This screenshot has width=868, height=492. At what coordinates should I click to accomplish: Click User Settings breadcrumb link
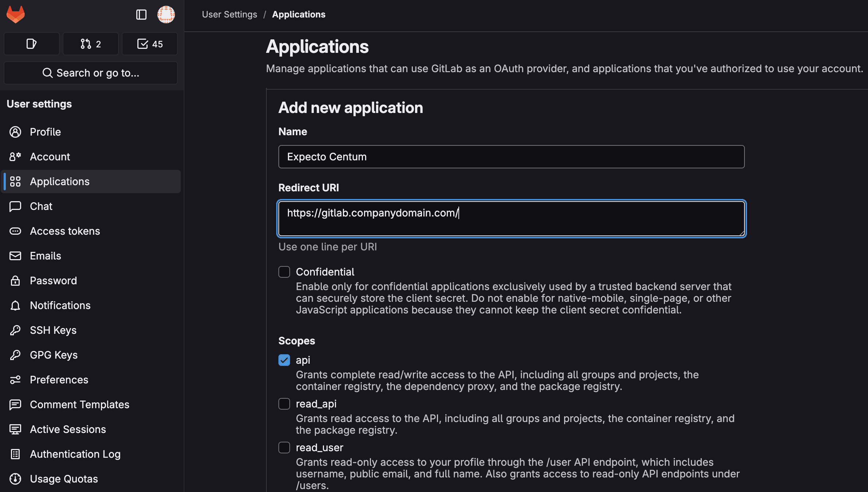click(230, 15)
